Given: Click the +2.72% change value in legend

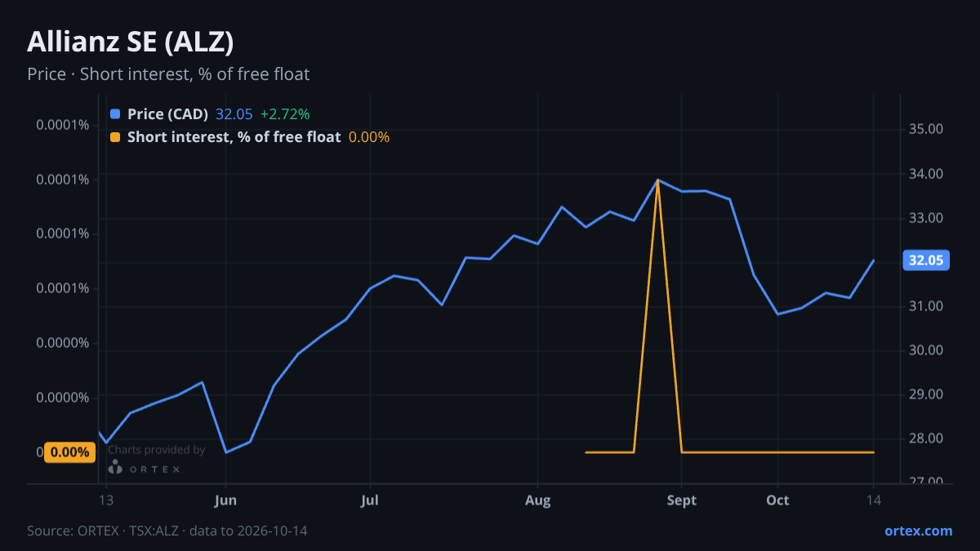Looking at the screenshot, I should [285, 114].
